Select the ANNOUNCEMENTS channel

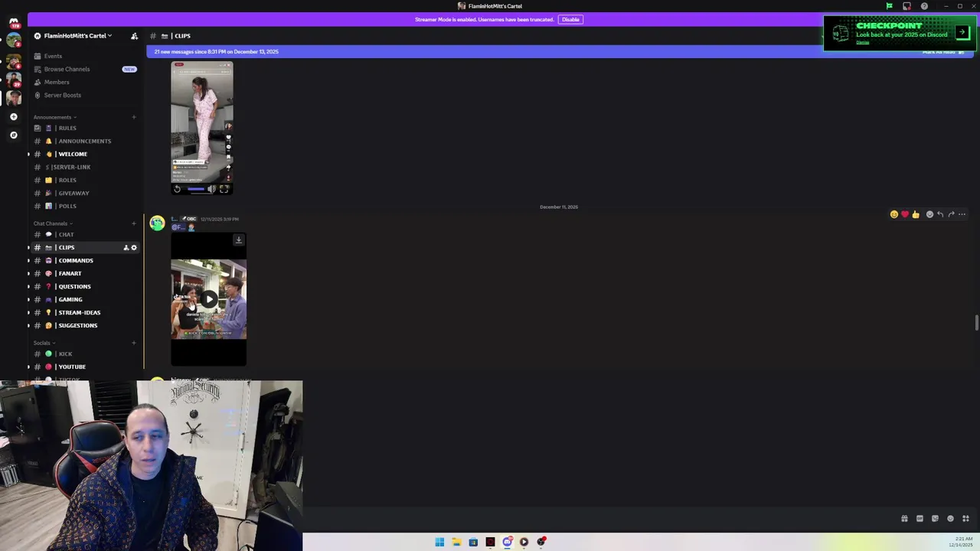[x=85, y=141]
